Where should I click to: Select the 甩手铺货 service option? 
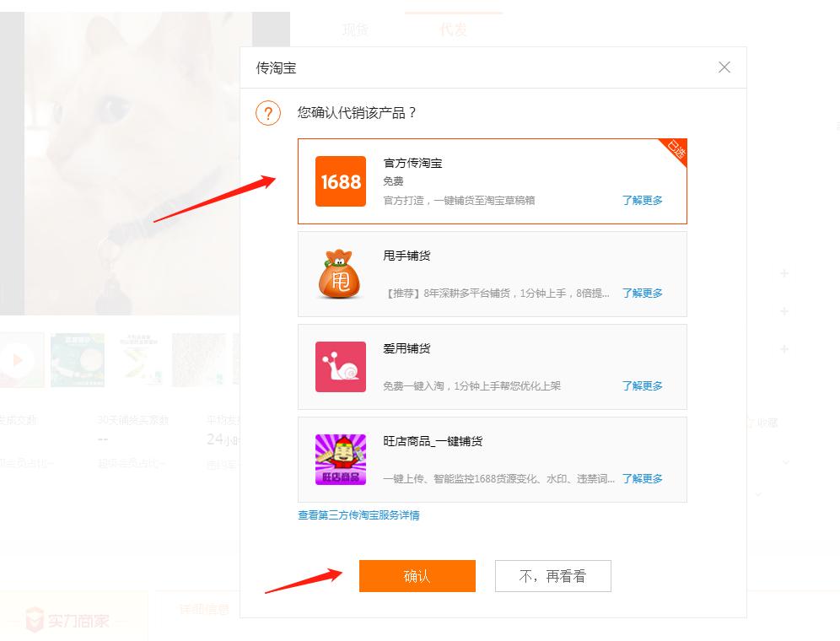pos(493,273)
